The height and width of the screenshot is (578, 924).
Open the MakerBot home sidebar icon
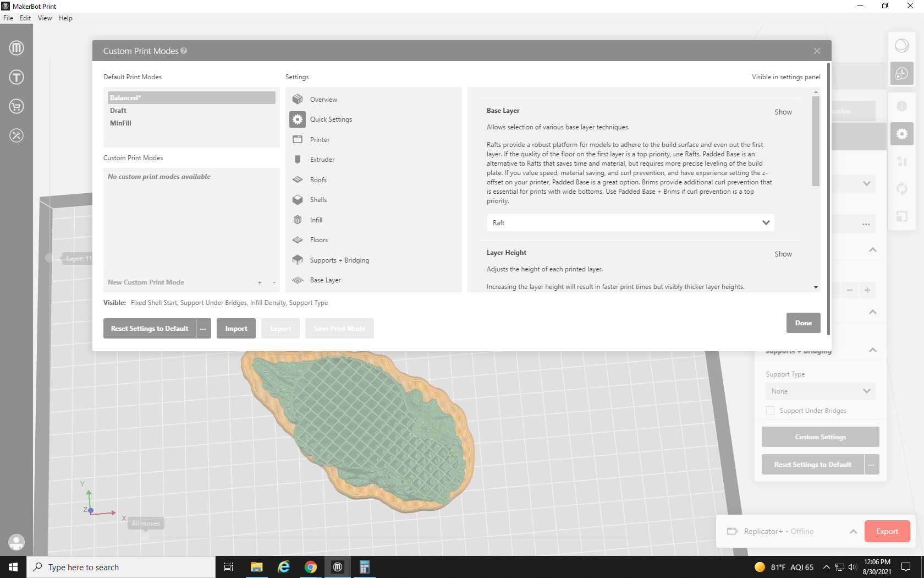point(16,48)
